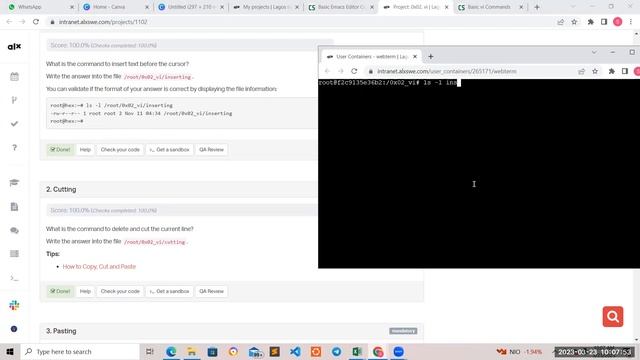This screenshot has width=640, height=360.
Task: Open the question mark help icon in sidebar
Action: [x=14, y=147]
